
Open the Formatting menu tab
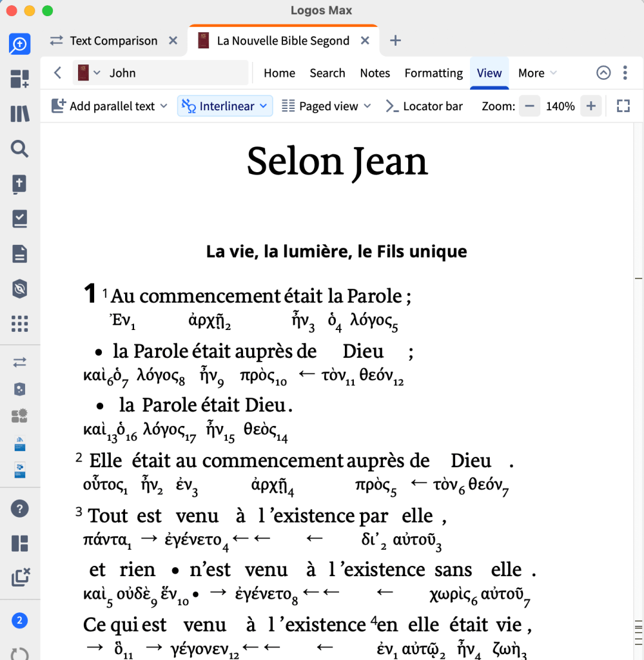pyautogui.click(x=433, y=73)
